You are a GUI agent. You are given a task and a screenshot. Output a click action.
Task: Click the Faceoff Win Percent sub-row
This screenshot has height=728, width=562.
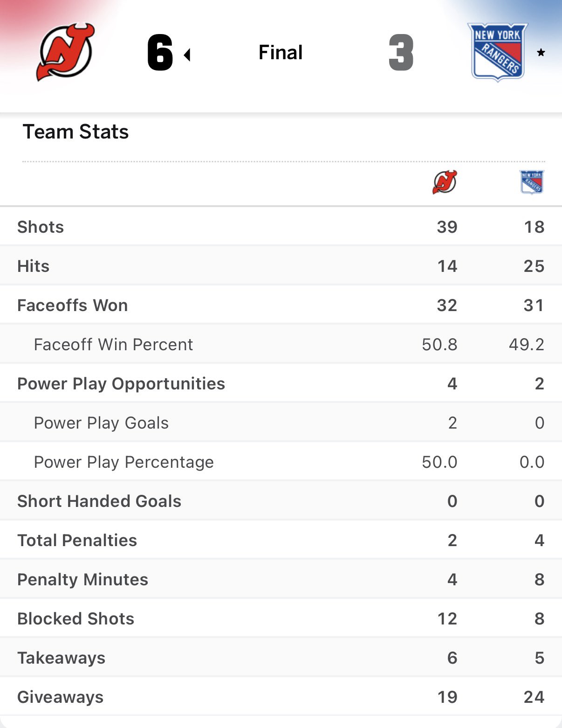tap(113, 345)
